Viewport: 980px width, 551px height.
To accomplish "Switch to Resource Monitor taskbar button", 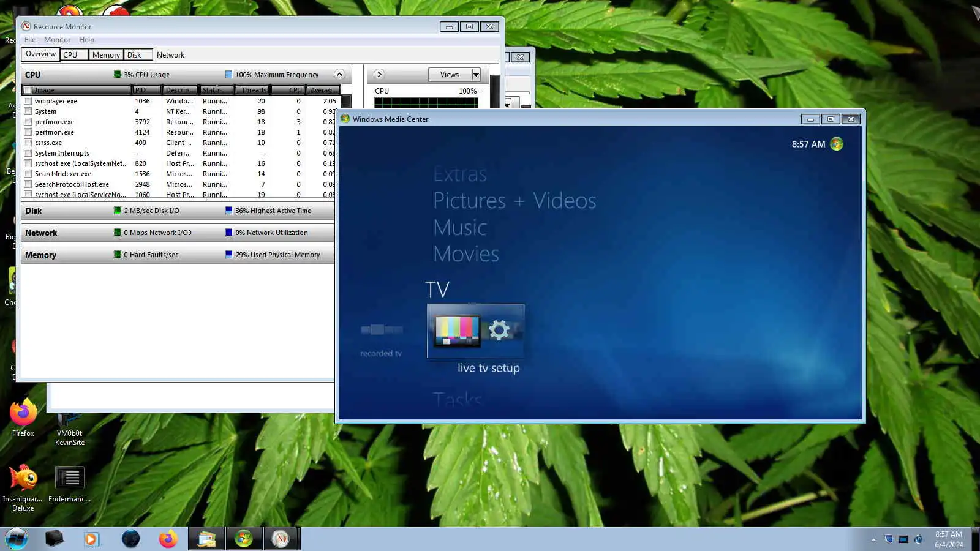I will (281, 539).
